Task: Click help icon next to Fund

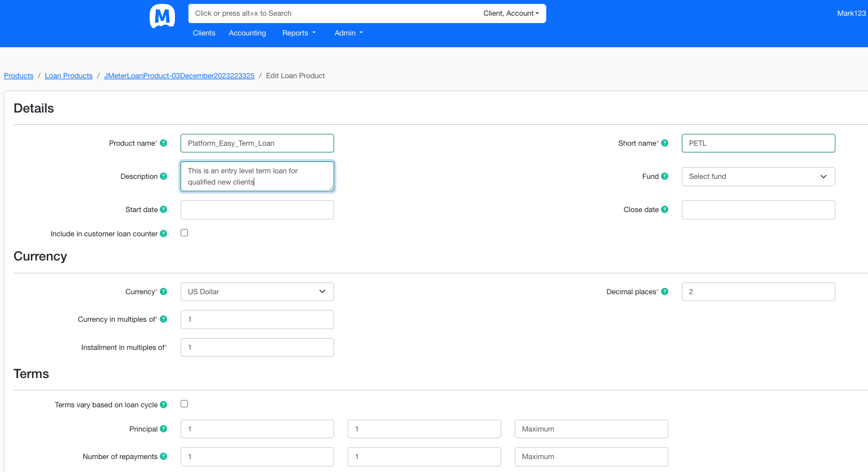Action: pos(665,176)
